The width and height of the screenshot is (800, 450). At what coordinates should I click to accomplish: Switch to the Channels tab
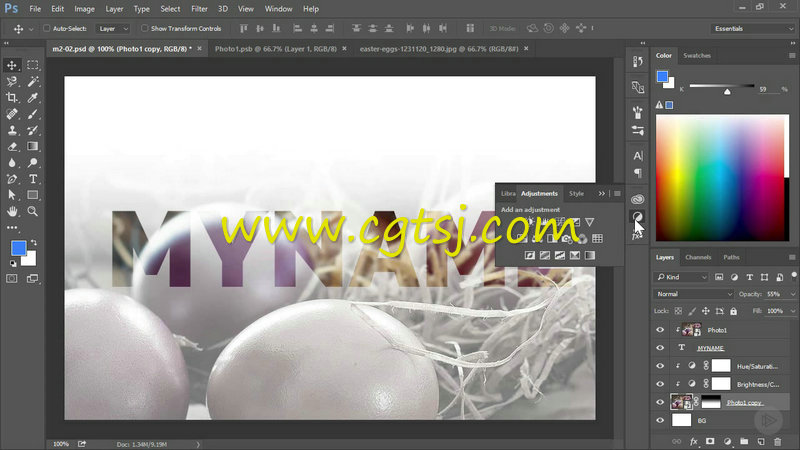click(x=698, y=258)
